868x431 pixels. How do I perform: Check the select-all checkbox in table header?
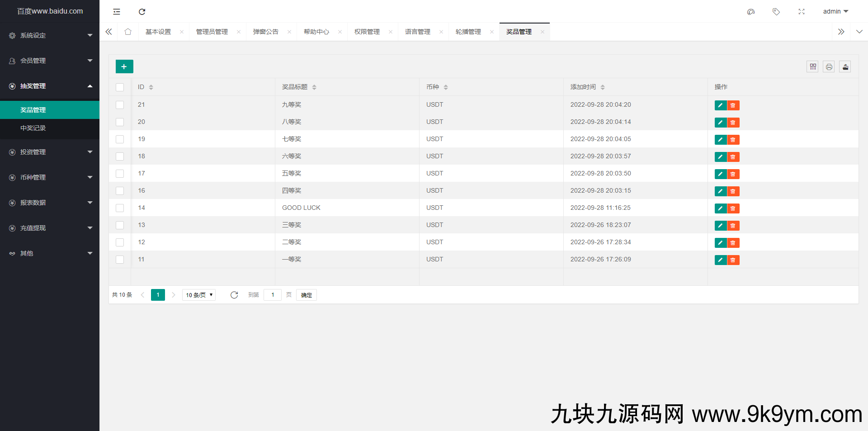point(120,87)
